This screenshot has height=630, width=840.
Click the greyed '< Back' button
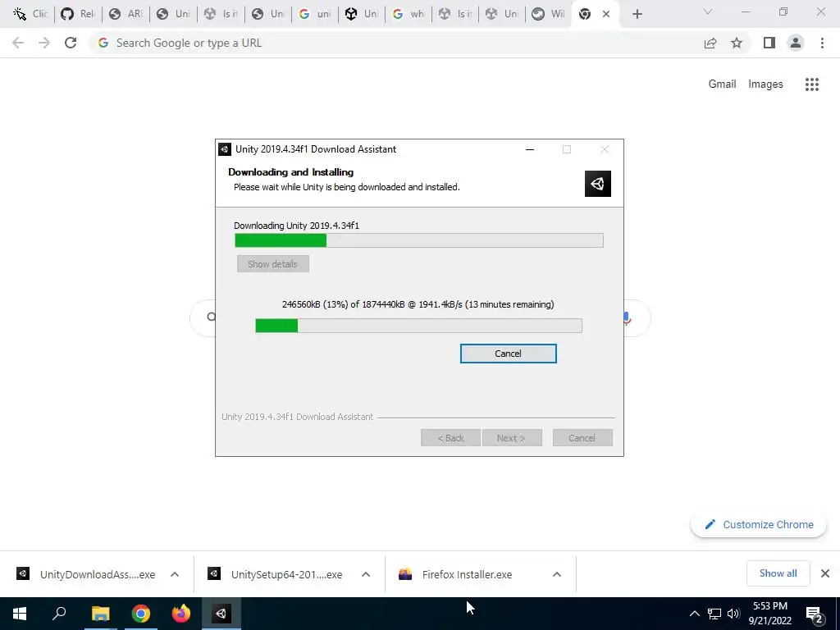(x=450, y=438)
